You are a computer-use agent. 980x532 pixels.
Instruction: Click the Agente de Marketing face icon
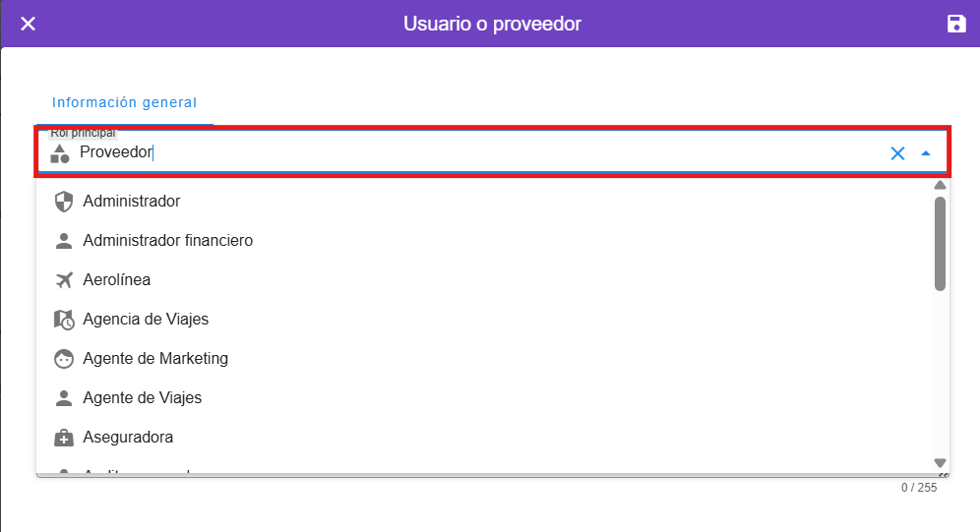click(x=64, y=359)
